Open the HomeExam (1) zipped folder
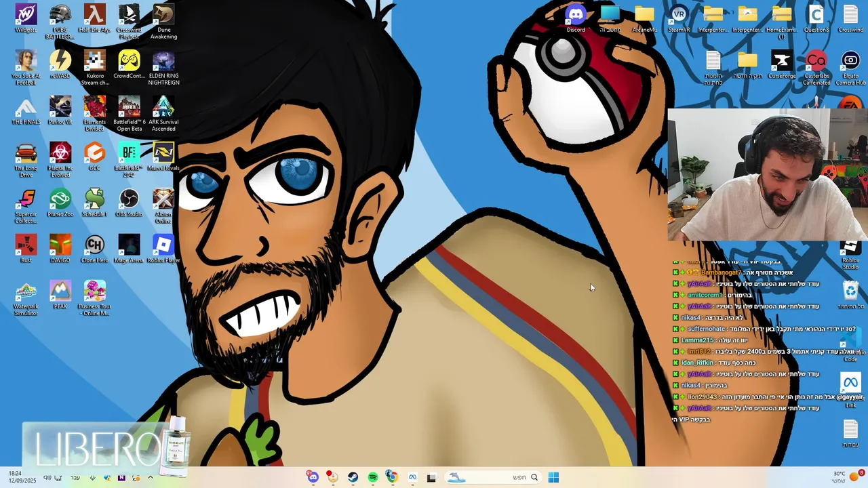The height and width of the screenshot is (488, 868). [x=782, y=21]
